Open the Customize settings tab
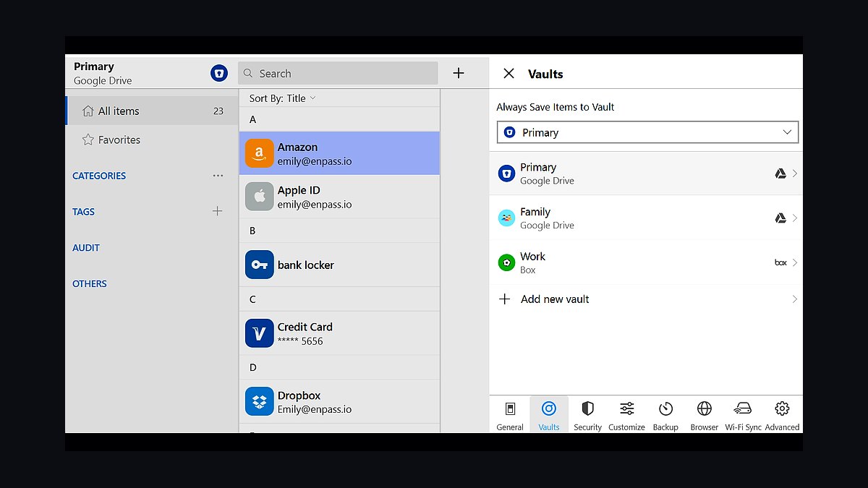868x488 pixels. [x=626, y=416]
